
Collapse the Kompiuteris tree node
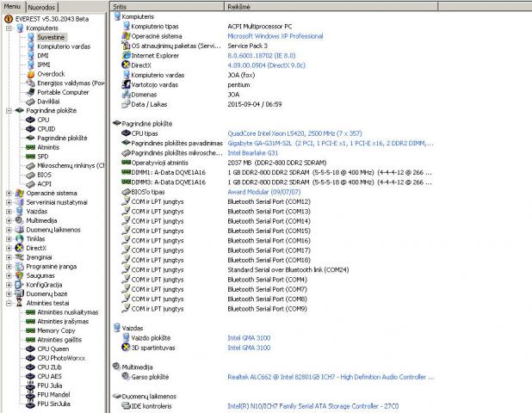click(x=8, y=28)
